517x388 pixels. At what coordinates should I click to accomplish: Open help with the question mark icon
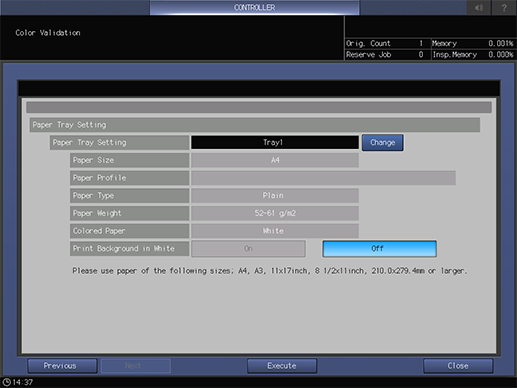pyautogui.click(x=504, y=7)
